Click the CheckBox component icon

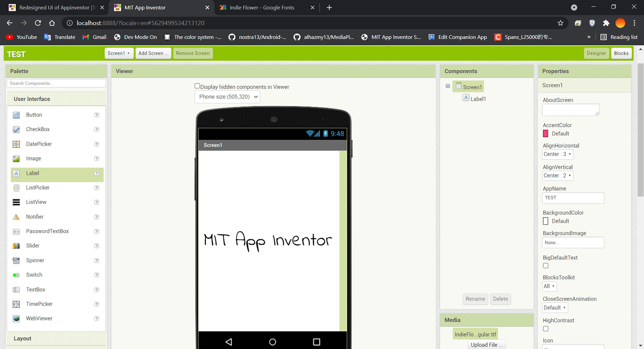16,129
